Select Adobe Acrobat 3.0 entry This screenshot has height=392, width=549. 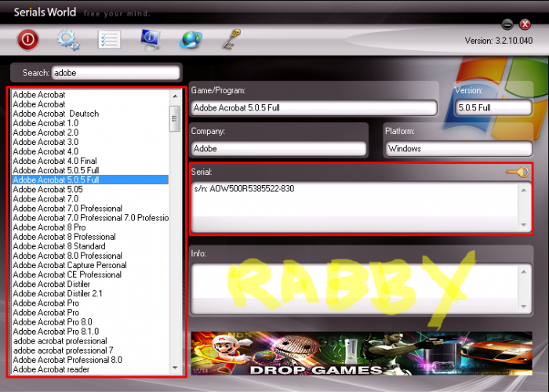(x=90, y=142)
